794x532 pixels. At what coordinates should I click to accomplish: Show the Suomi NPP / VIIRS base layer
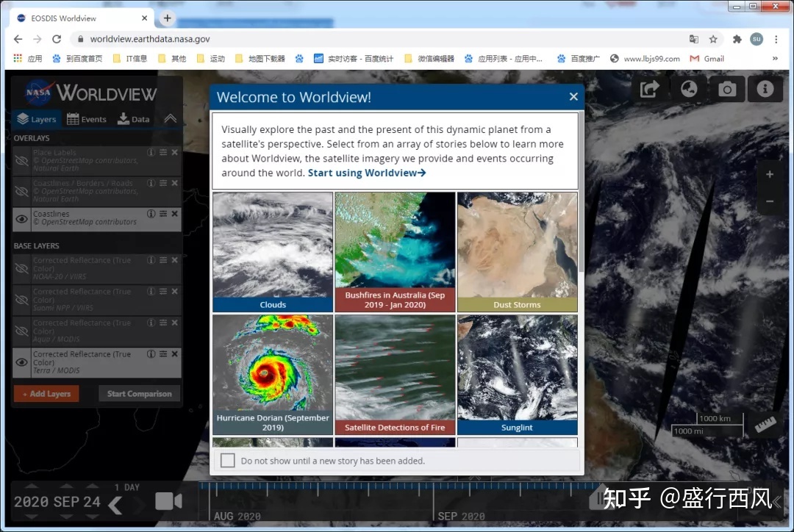(22, 300)
